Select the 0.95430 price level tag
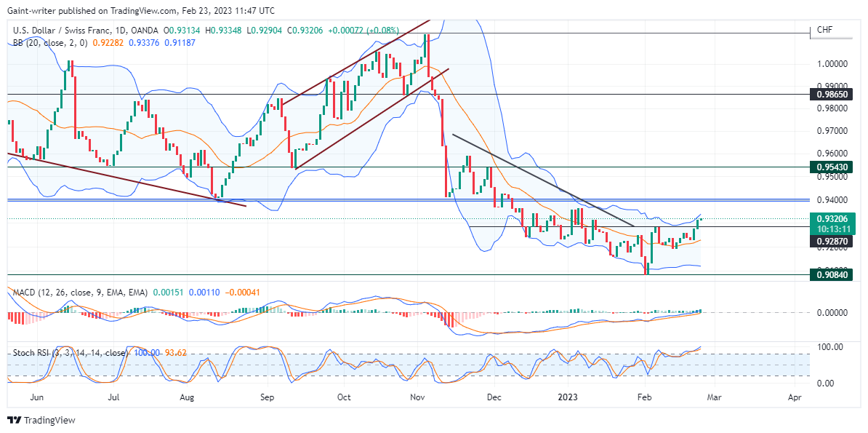Image resolution: width=868 pixels, height=433 pixels. pos(829,167)
